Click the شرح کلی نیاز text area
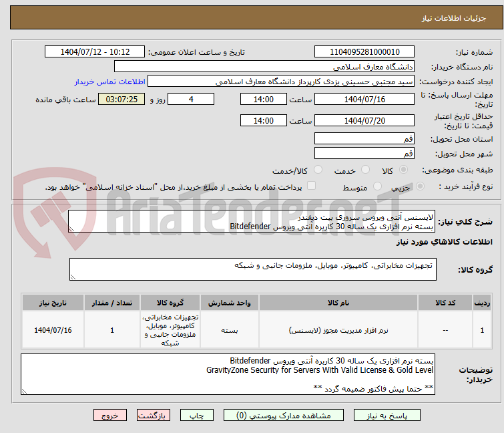Viewport: 504px width, 433px height. click(x=252, y=221)
